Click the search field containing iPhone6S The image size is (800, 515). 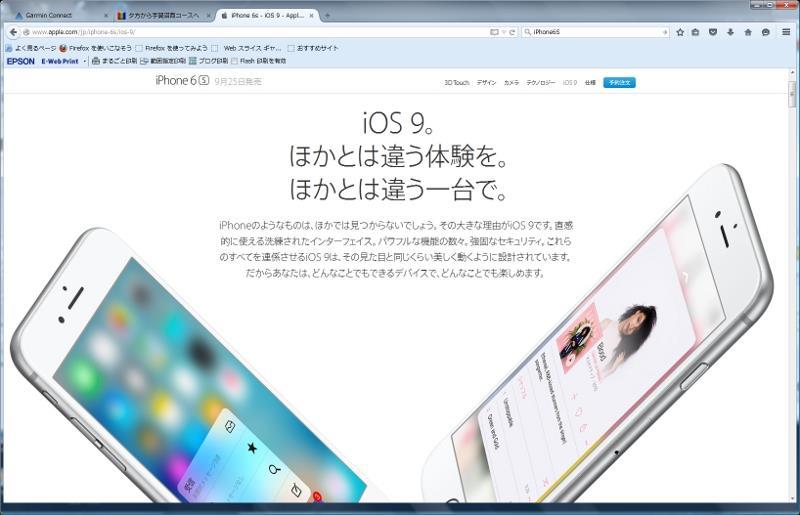pos(596,32)
